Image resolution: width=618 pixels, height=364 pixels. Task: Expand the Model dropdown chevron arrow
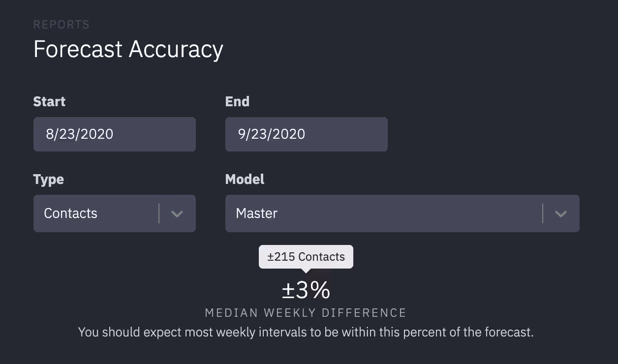tap(561, 213)
